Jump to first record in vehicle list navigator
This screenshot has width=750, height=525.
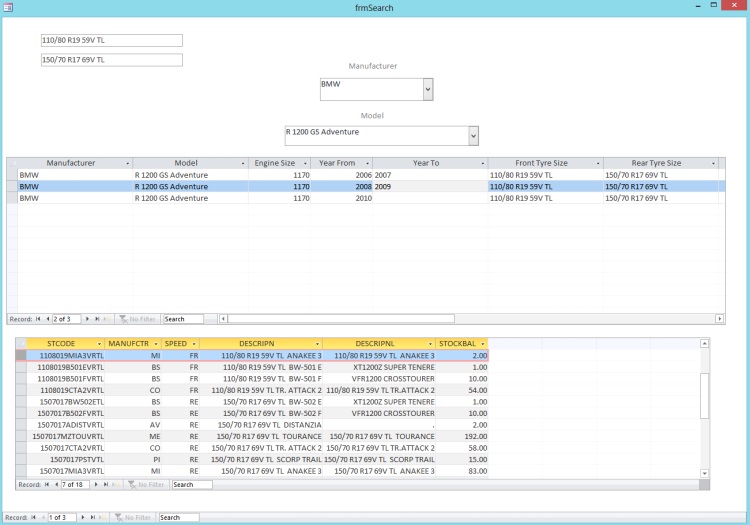tap(38, 319)
